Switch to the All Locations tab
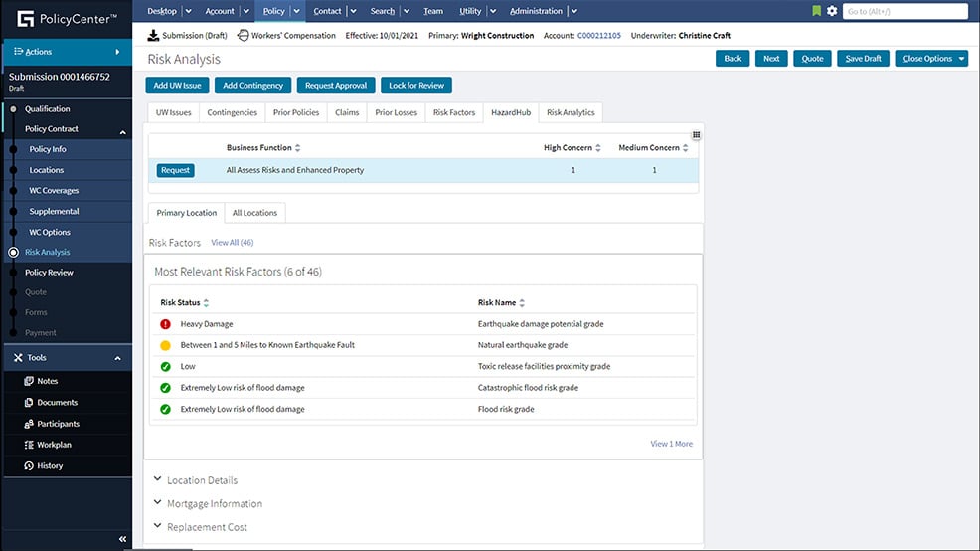This screenshot has width=980, height=551. coord(254,213)
